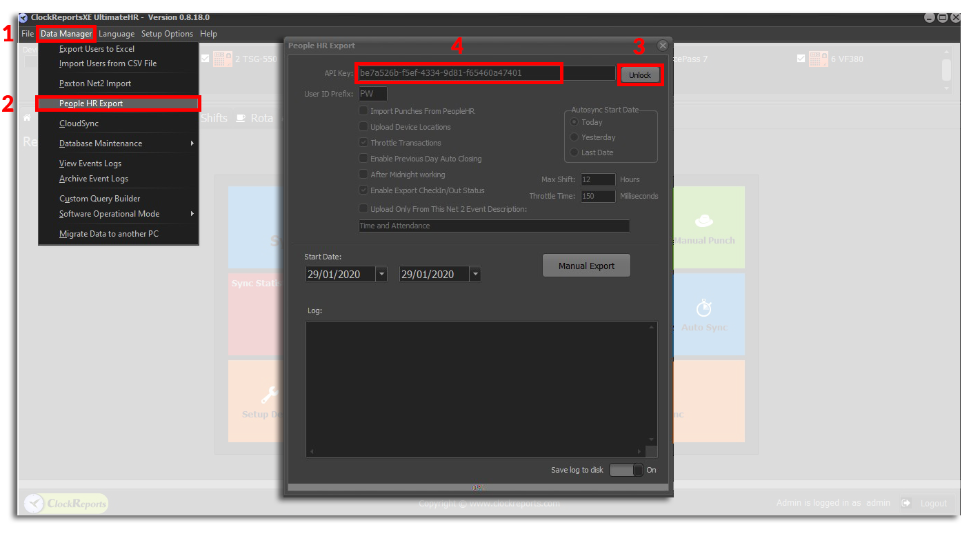Click the Rota coffee cup icon
The width and height of the screenshot is (980, 534).
tap(241, 118)
